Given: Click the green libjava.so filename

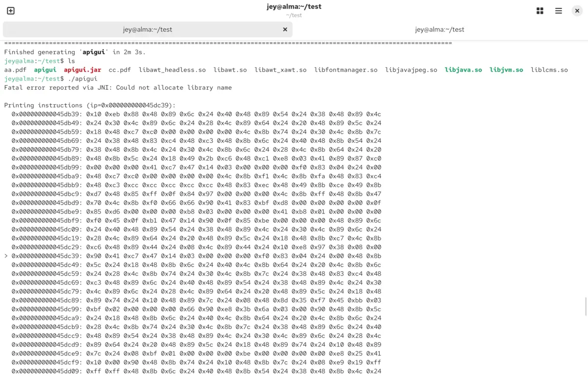Looking at the screenshot, I should click(464, 70).
